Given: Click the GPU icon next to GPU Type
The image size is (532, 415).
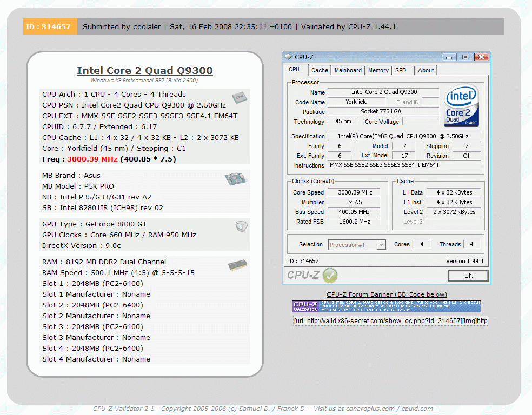Looking at the screenshot, I should point(242,227).
